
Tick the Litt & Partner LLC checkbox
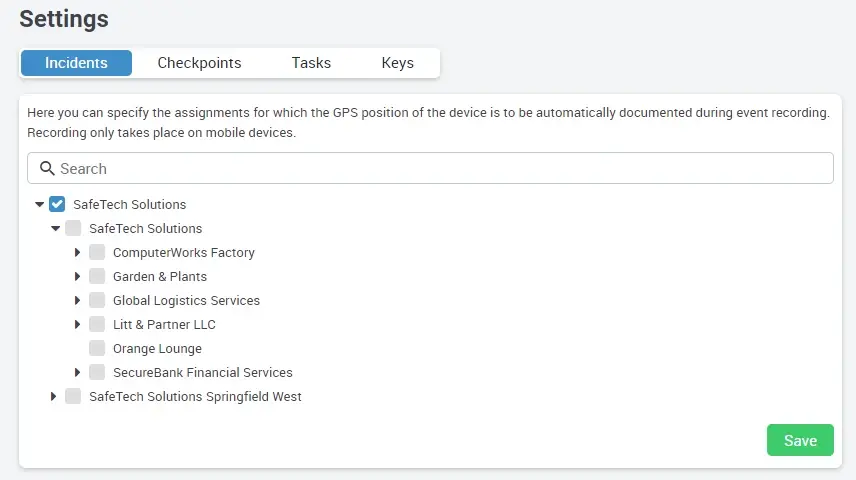pos(97,324)
